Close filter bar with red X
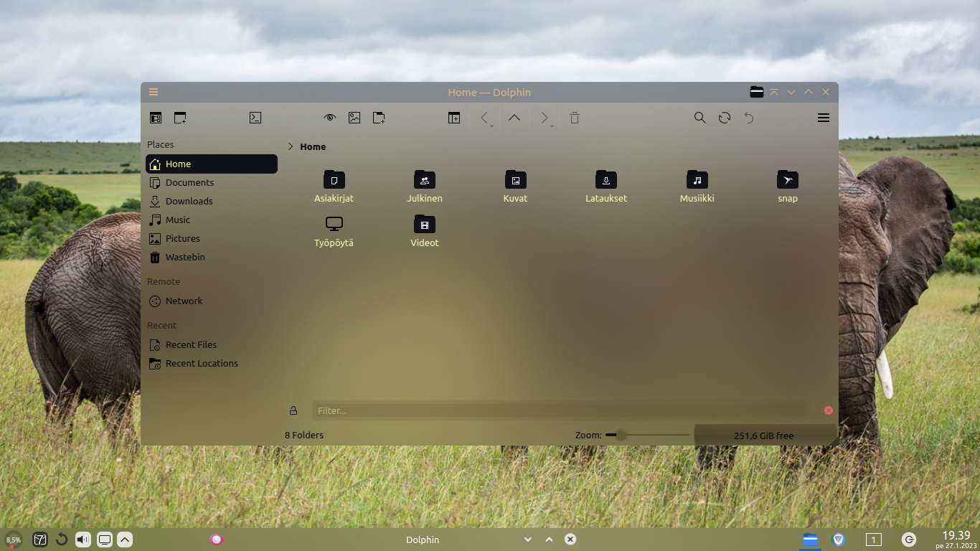Image resolution: width=980 pixels, height=551 pixels. 829,410
